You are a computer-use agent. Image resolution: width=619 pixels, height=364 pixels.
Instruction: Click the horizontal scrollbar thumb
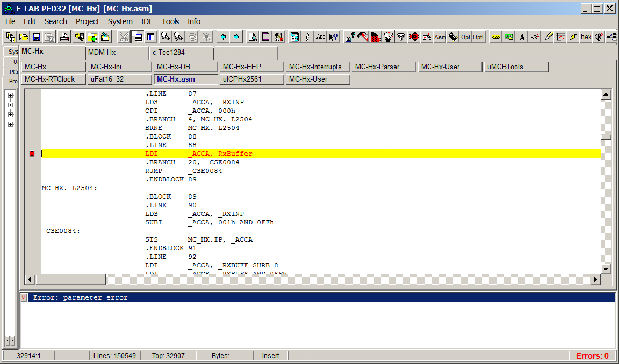pyautogui.click(x=70, y=280)
